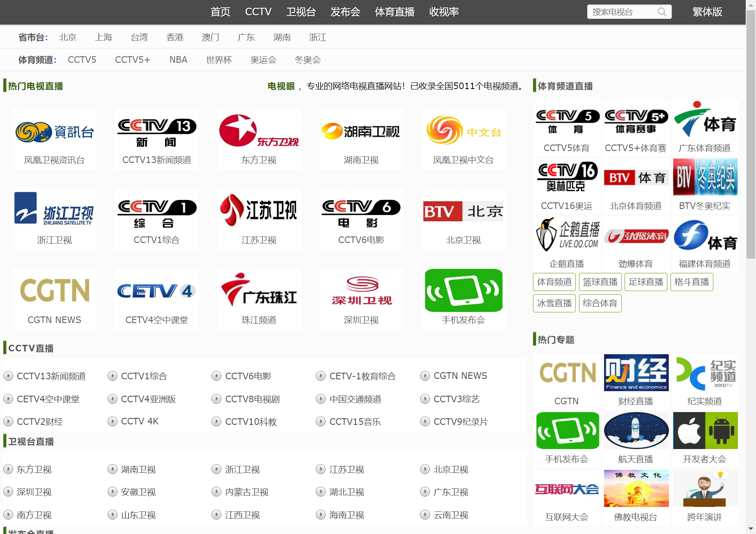
Task: Open 内蒙古卫视 in the satellite list
Action: 246,492
